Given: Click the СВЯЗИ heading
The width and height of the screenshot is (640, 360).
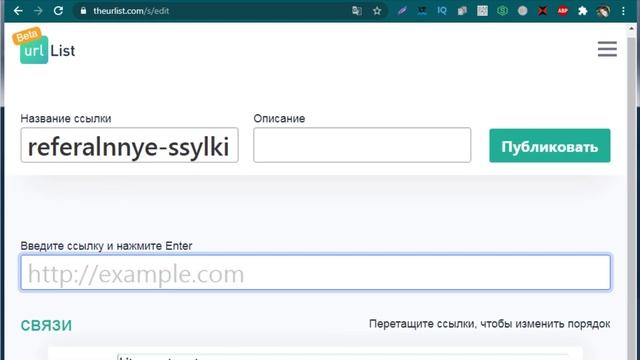Looking at the screenshot, I should point(46,325).
